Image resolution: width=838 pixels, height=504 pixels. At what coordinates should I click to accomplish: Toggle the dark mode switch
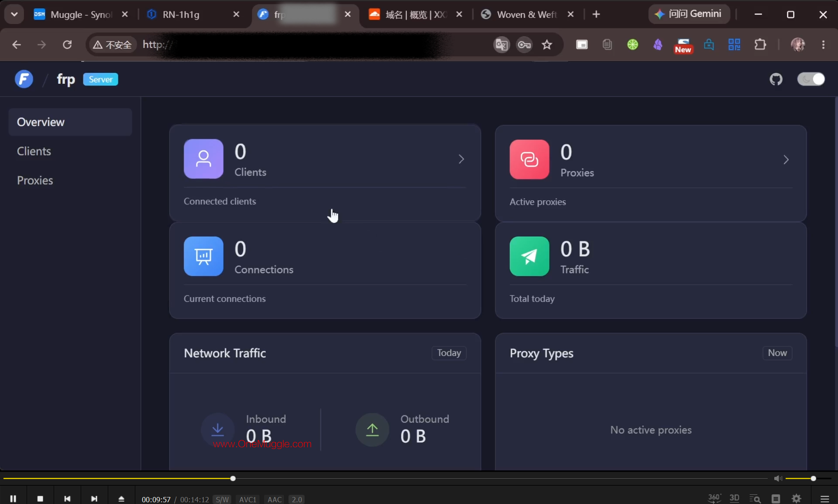811,79
